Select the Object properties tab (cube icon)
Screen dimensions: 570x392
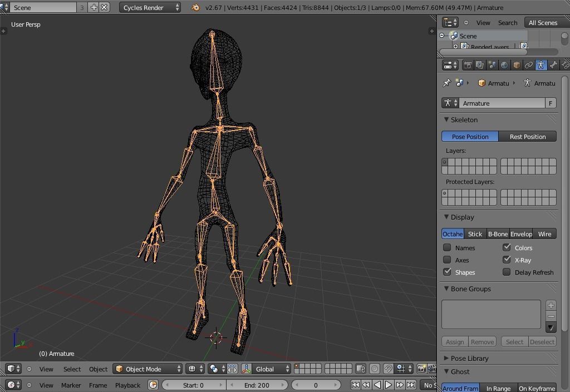click(x=516, y=65)
